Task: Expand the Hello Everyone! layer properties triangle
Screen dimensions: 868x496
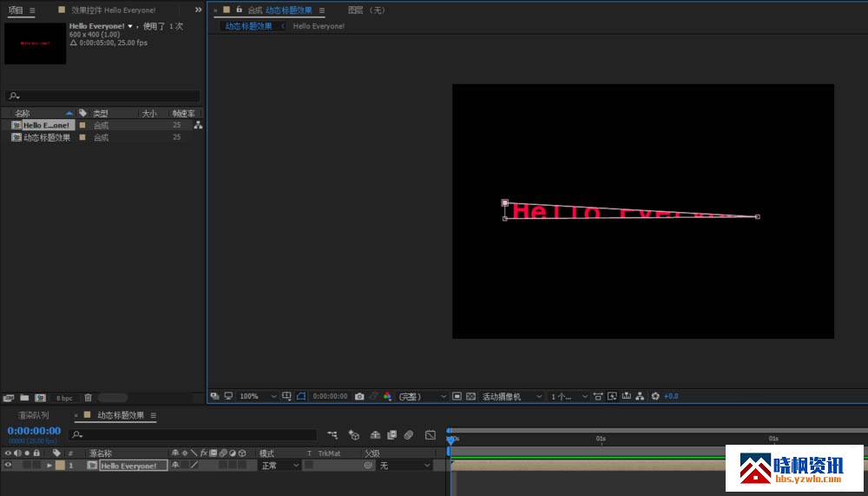Action: 49,466
